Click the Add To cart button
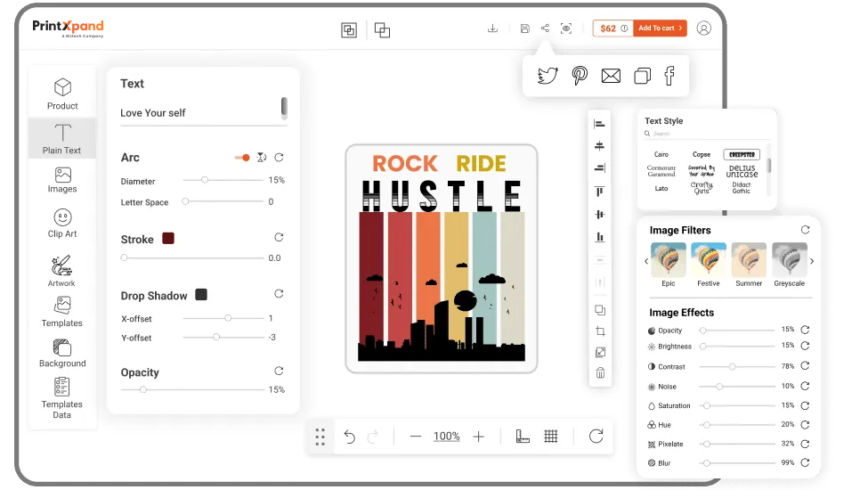The image size is (868, 490). click(x=660, y=29)
